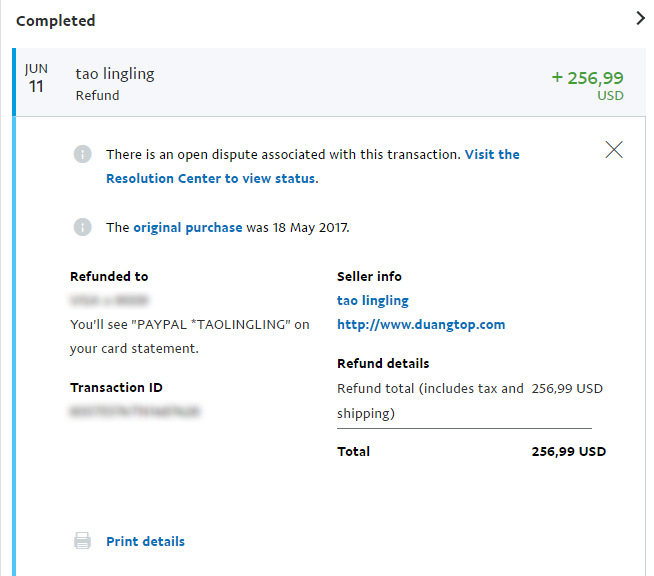This screenshot has width=654, height=576.
Task: Click the Refund label under tao lingling
Action: pos(97,96)
